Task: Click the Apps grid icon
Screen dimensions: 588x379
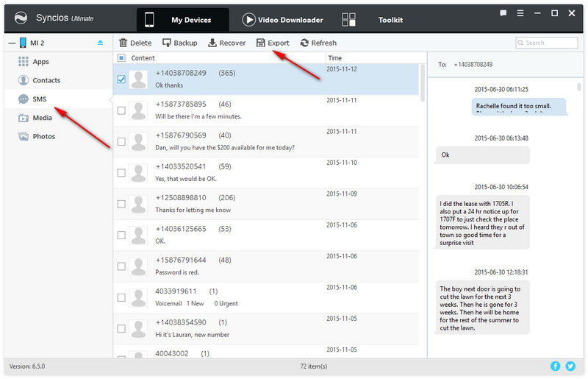Action: [x=24, y=61]
